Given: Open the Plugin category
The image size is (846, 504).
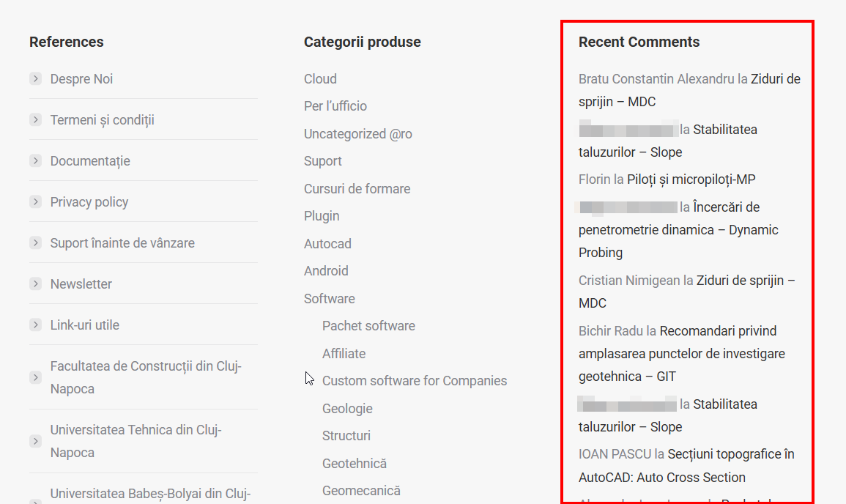Looking at the screenshot, I should pos(322,216).
